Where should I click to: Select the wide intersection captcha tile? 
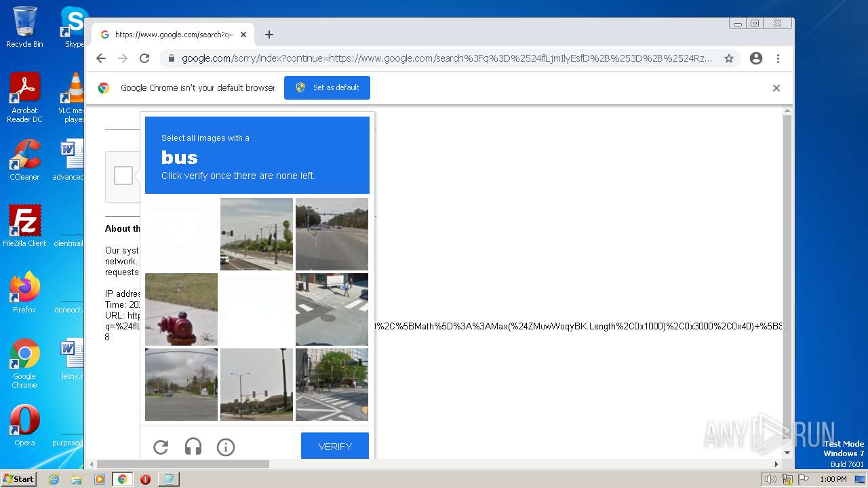(332, 234)
